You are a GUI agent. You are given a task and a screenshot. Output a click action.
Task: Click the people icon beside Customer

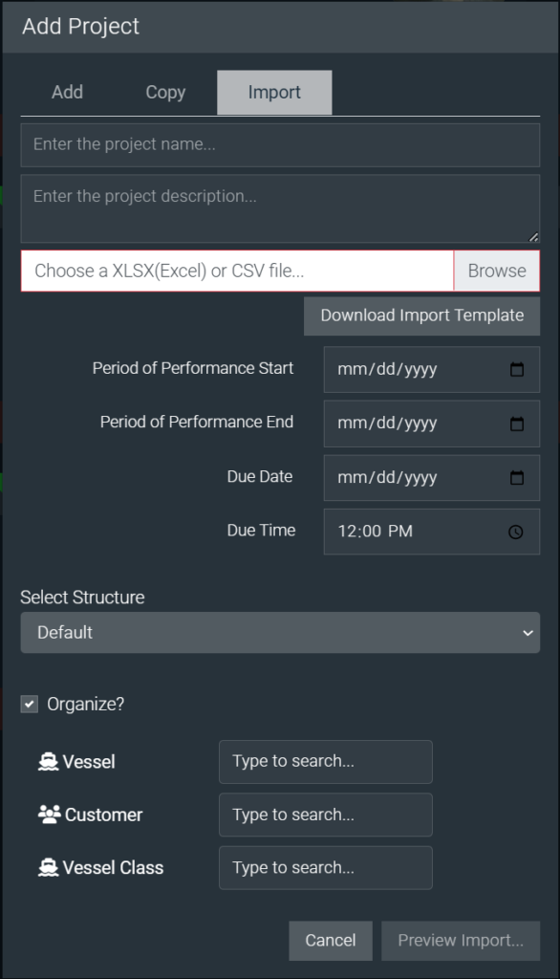point(50,815)
